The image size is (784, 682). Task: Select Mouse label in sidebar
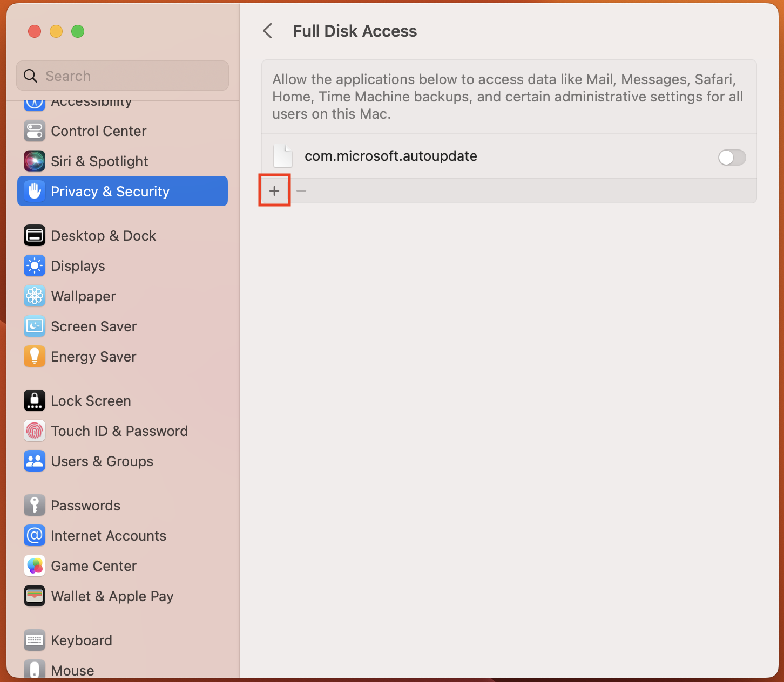[x=72, y=670]
